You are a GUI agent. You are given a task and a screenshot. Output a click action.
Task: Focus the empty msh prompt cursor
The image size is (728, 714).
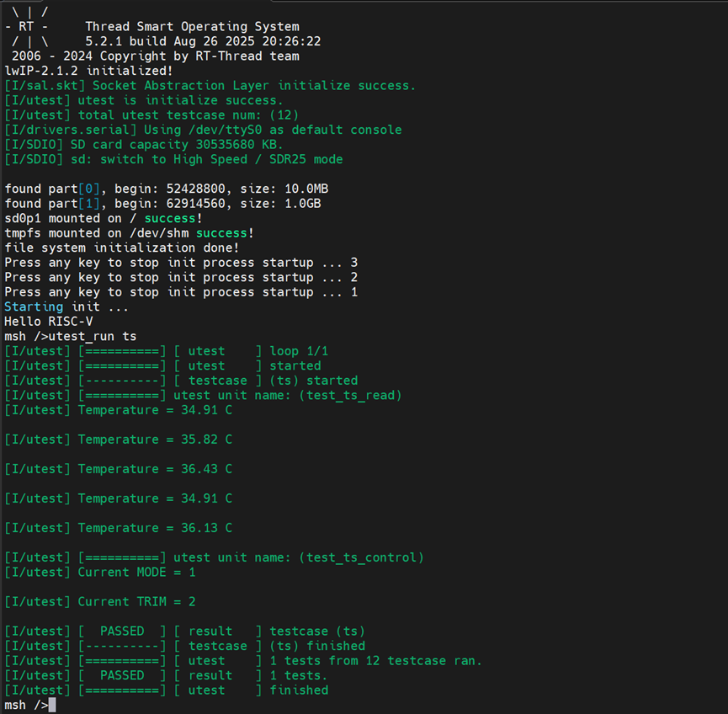click(x=52, y=706)
